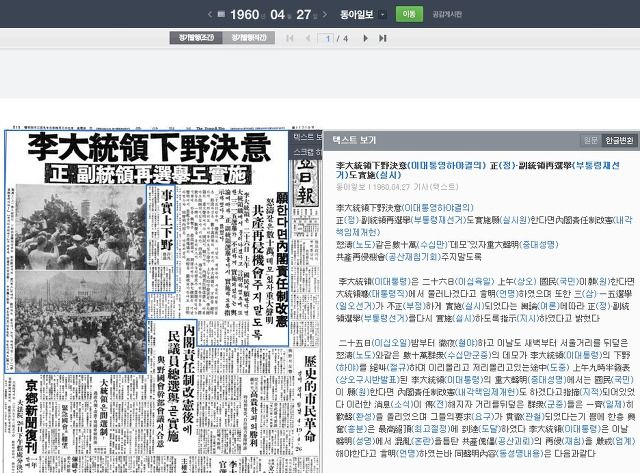This screenshot has width=640, height=473.
Task: Click the 事實上下野 article block
Action: [161, 238]
